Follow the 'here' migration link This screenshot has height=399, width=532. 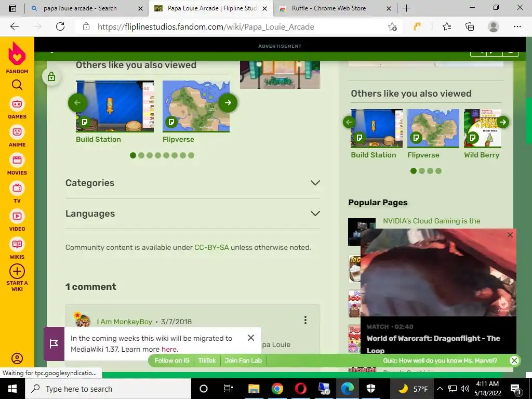point(169,349)
